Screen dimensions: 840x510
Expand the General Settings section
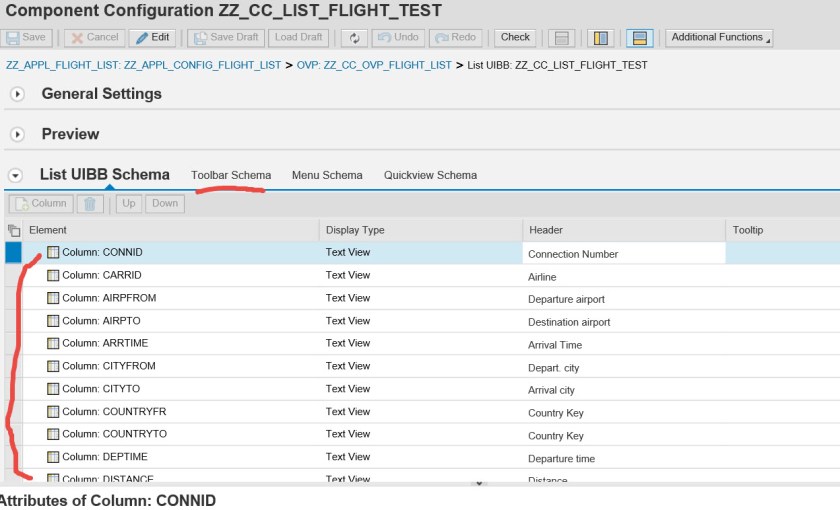point(17,94)
